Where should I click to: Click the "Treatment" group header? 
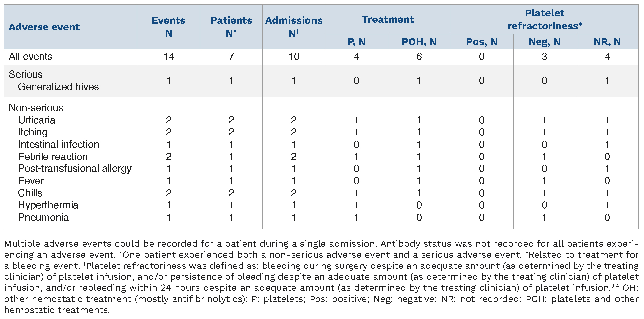[x=388, y=19]
